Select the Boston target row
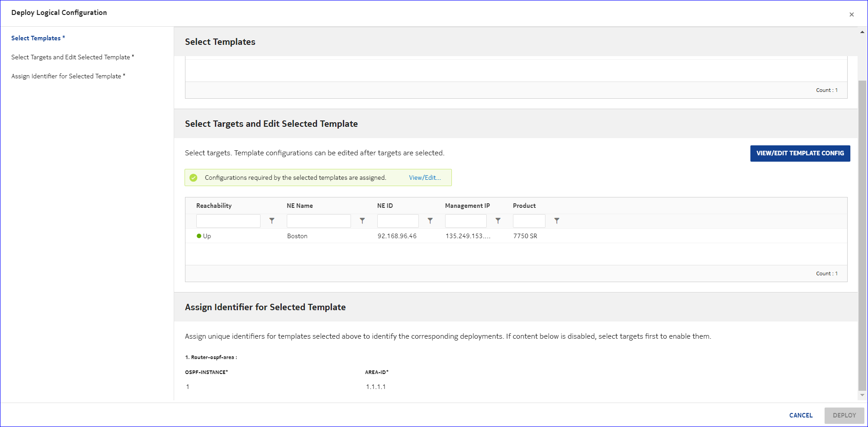 297,236
